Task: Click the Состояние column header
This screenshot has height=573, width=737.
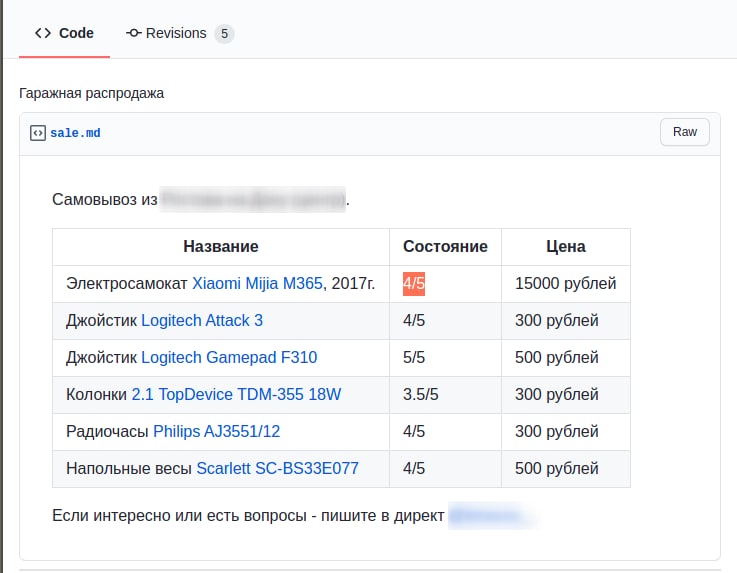Action: 445,247
